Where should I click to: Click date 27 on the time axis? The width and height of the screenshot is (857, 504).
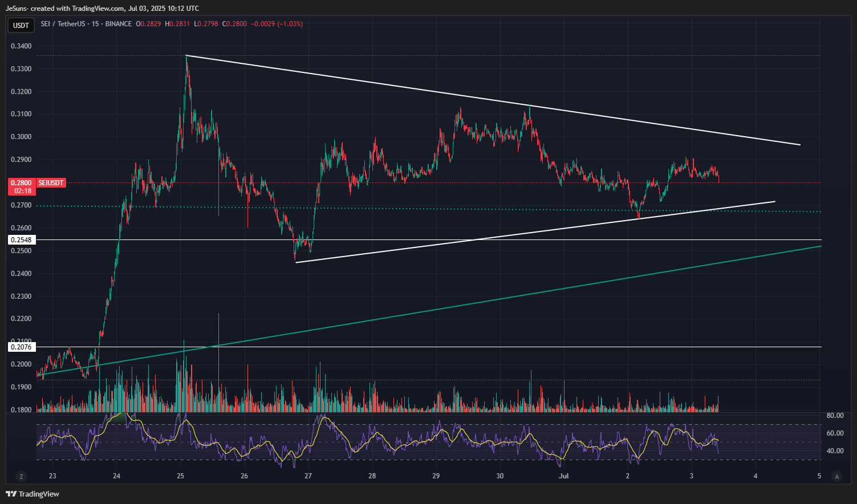[308, 475]
